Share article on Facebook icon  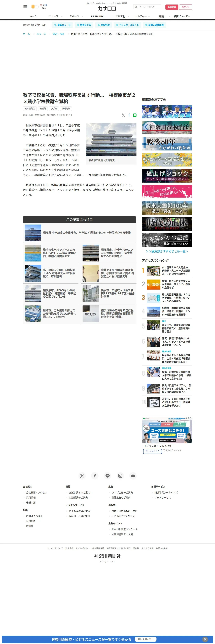[x=129, y=115]
